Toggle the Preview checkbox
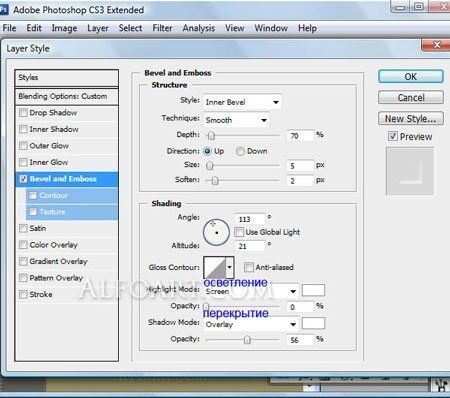 tap(393, 136)
